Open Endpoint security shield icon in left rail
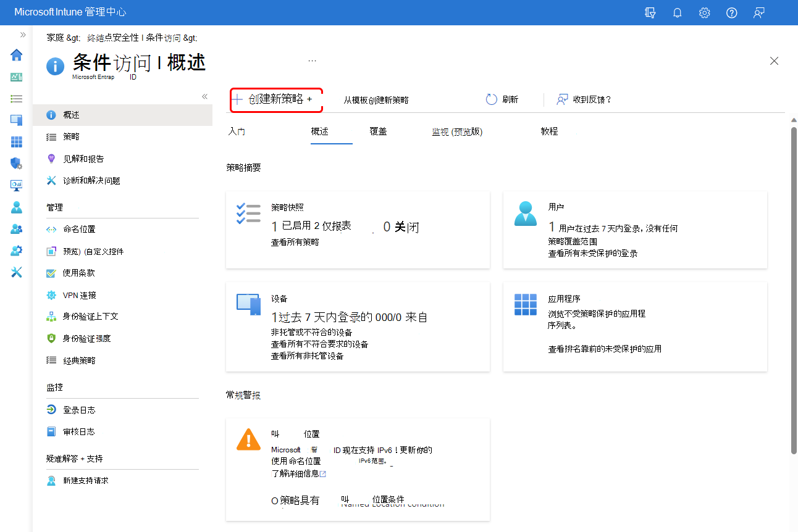 point(17,164)
